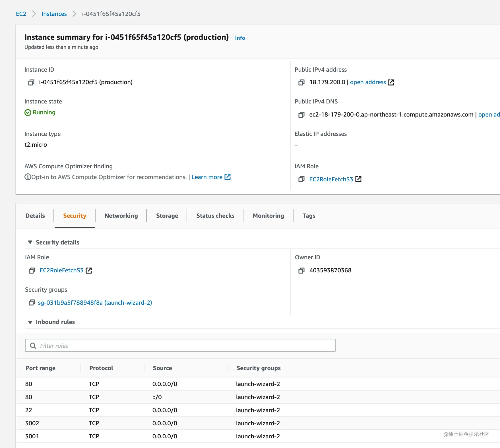Screen dimensions: 500x448
Task: Click the ::/0 source cell
Action: coord(157,397)
